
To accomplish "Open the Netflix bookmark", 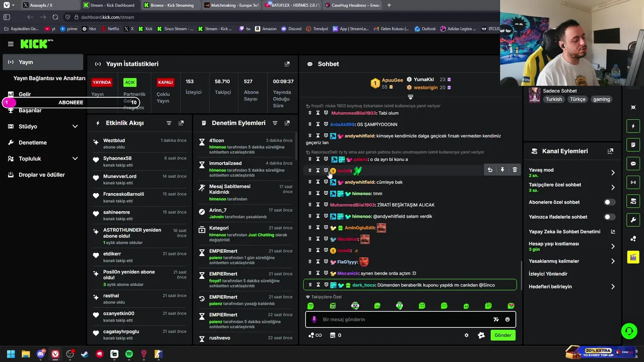I will pos(110,29).
